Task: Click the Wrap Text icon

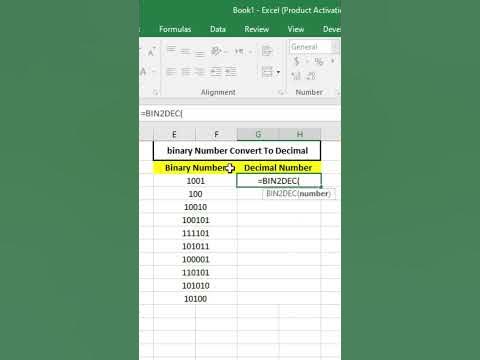Action: point(267,51)
